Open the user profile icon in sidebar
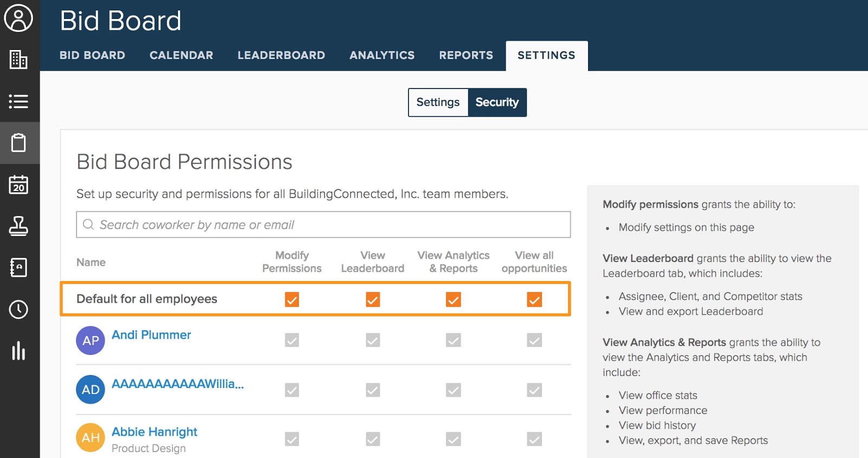This screenshot has width=868, height=458. click(x=19, y=18)
